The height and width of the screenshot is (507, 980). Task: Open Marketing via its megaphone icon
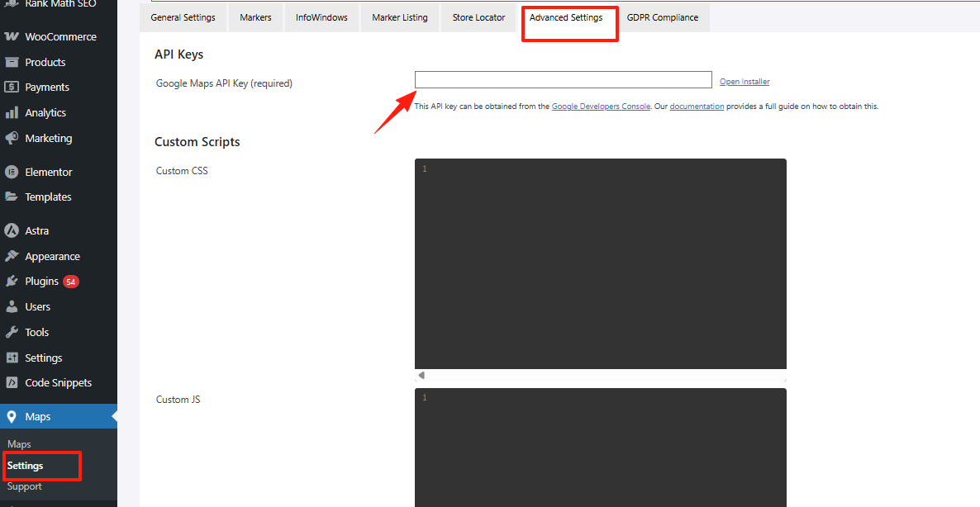click(x=15, y=138)
